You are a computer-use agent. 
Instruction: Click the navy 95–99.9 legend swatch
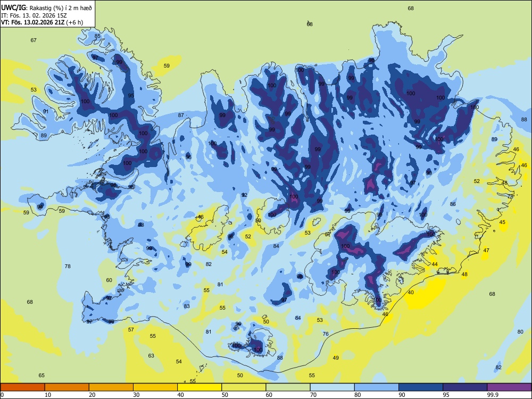click(x=465, y=387)
